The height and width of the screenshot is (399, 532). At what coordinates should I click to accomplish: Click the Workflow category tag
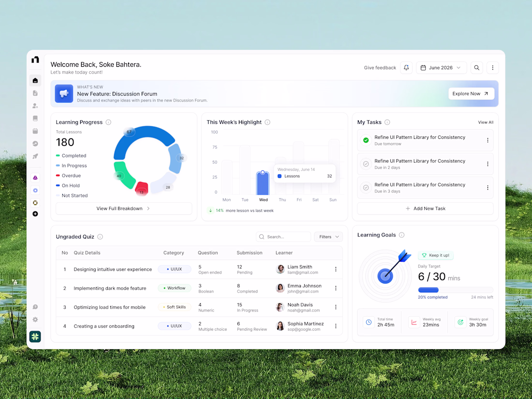coord(175,288)
